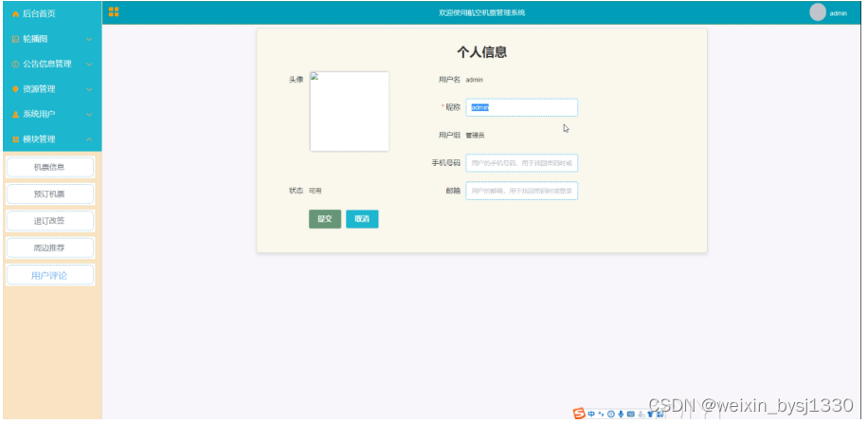This screenshot has height=424, width=868.
Task: Click microphone voice input icon in IME bar
Action: tap(621, 414)
